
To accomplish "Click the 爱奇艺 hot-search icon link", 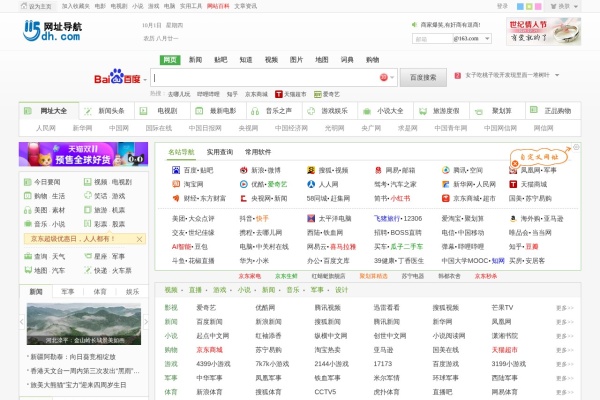I will tap(317, 94).
